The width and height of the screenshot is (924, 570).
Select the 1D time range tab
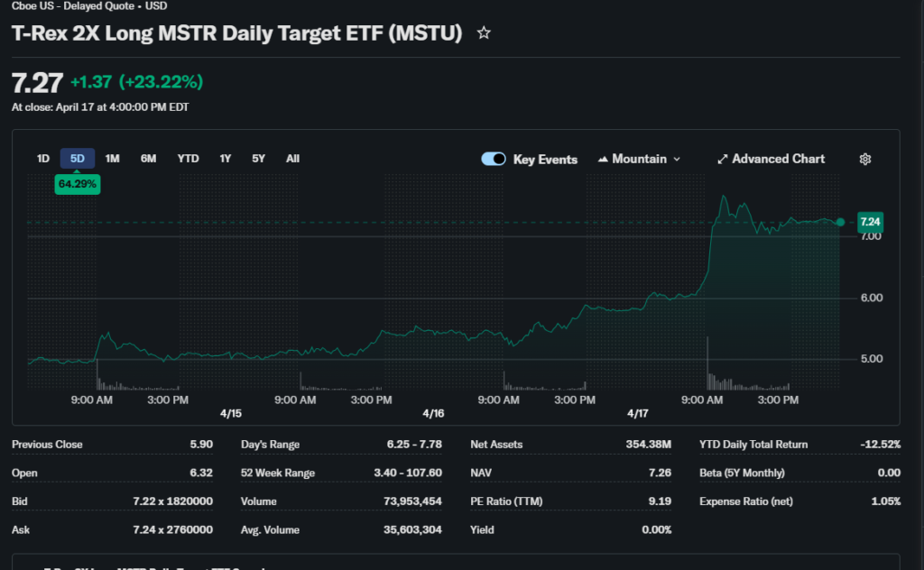[42, 159]
